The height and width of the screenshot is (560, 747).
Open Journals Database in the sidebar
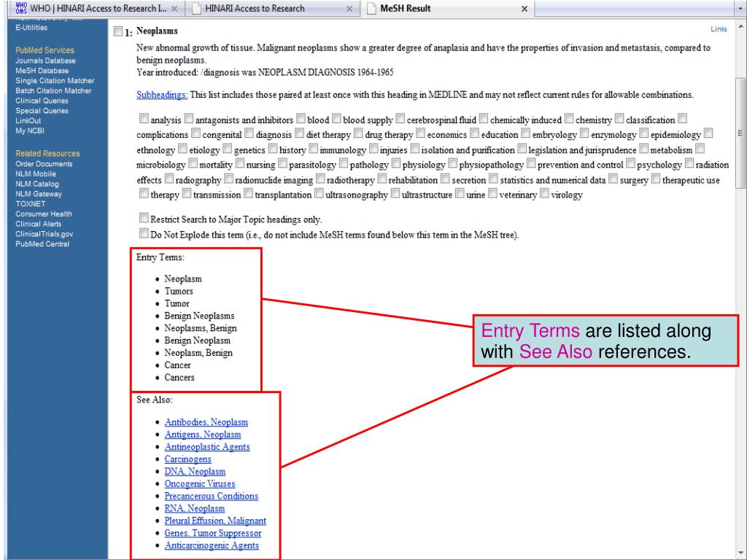tap(45, 61)
